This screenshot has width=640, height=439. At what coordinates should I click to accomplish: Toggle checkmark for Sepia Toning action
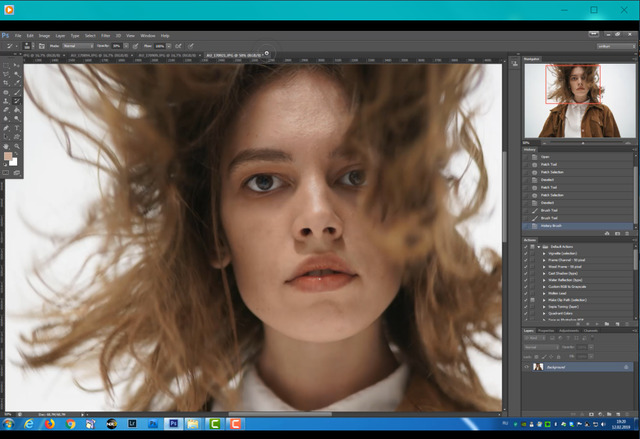(x=527, y=309)
